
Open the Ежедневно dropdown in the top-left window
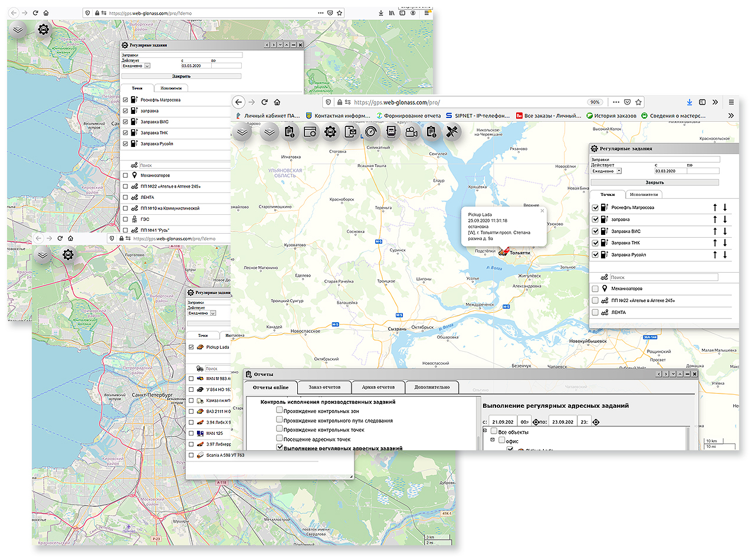pos(136,66)
